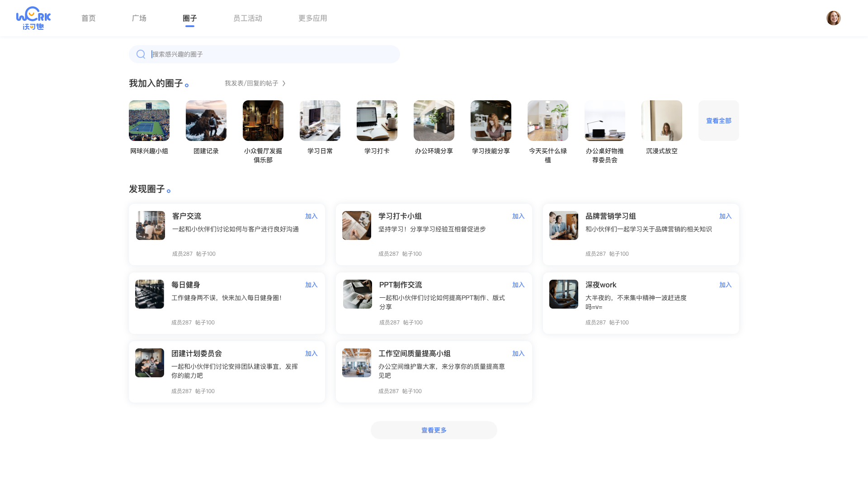Join the PPT制作交流 circle

[x=518, y=285]
